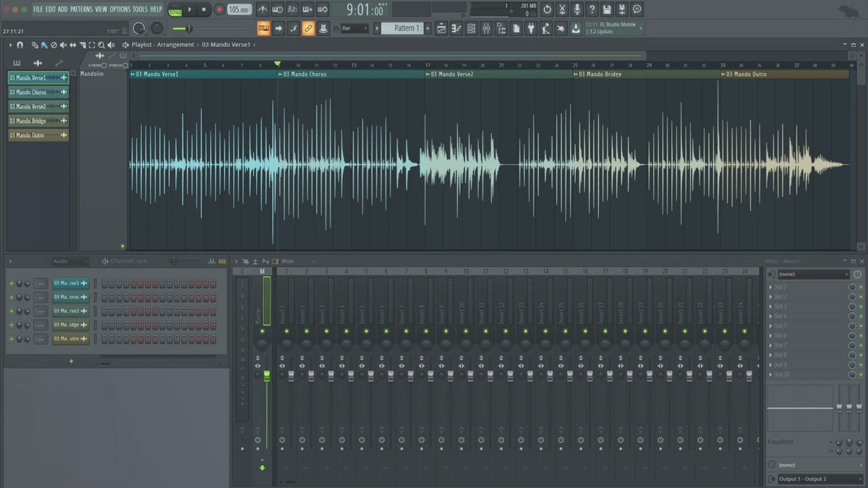Open the mixer view icon in toolbar
Viewport: 868px width, 488px height.
[x=486, y=28]
